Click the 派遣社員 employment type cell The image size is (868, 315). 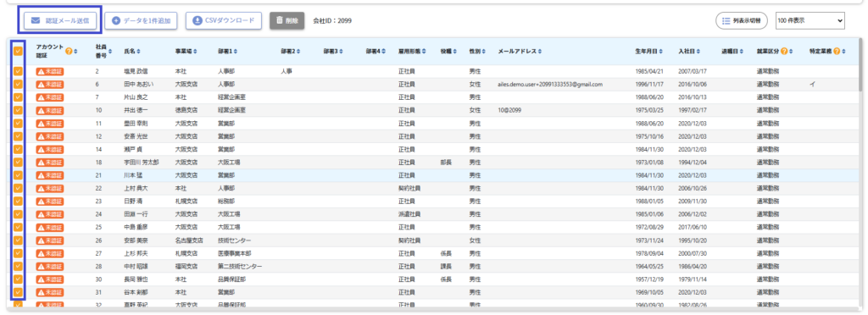(x=409, y=214)
